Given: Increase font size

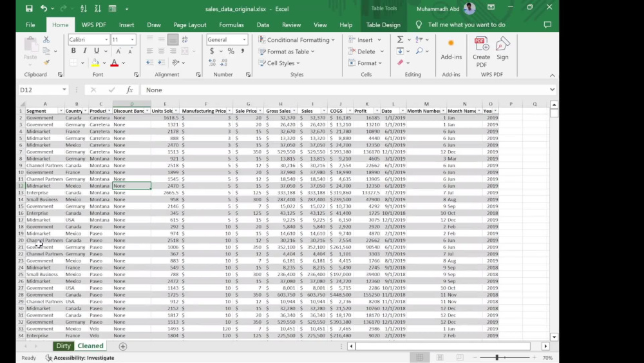Looking at the screenshot, I should (x=118, y=51).
